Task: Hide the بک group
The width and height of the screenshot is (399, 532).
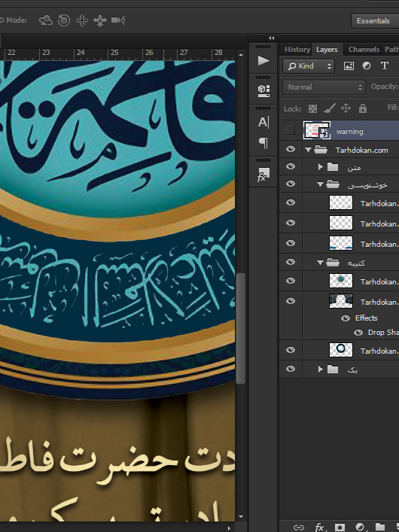Action: click(x=291, y=369)
